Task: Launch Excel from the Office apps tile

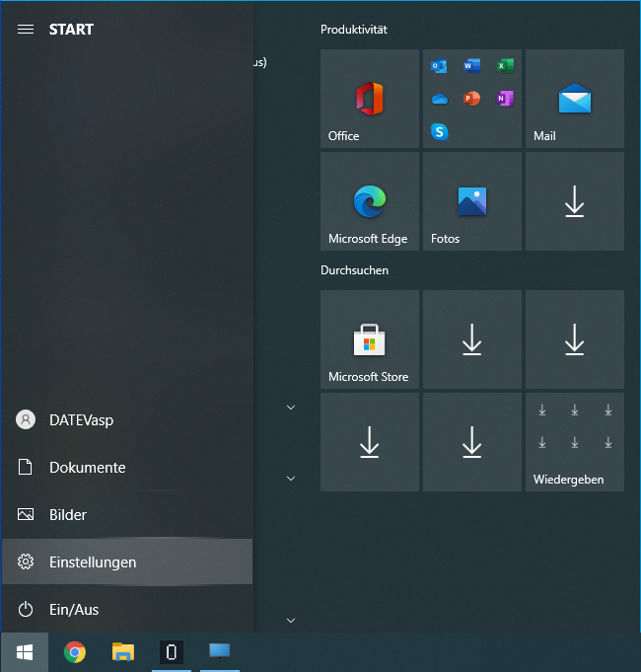Action: [505, 65]
